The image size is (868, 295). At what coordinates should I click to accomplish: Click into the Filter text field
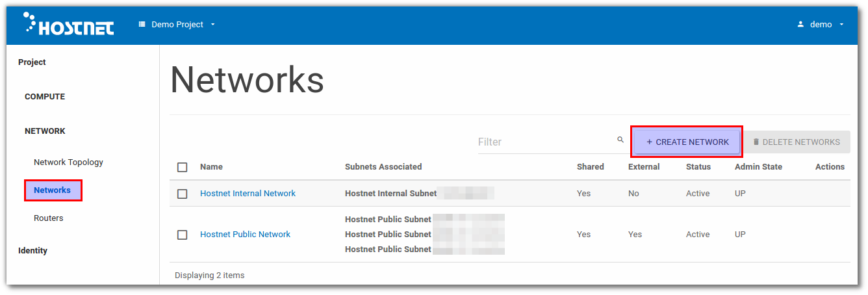pos(544,142)
